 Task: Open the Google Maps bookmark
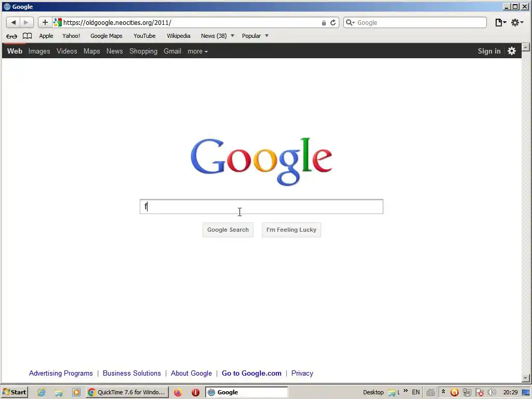[106, 36]
